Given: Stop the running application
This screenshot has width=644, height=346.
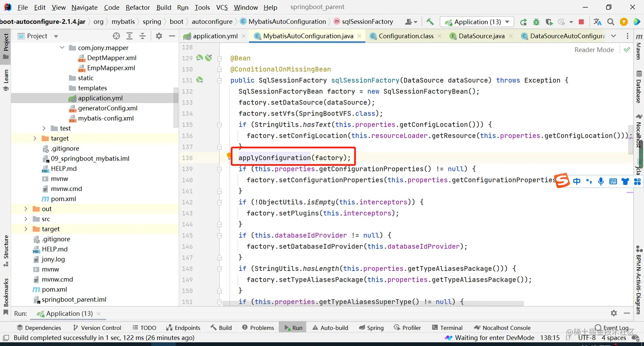Looking at the screenshot, I should (581, 22).
